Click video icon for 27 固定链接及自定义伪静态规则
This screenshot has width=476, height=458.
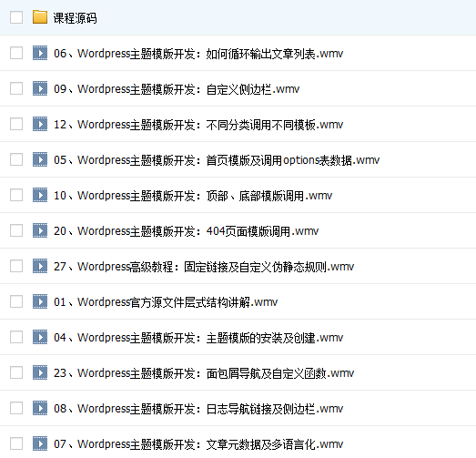tap(40, 266)
